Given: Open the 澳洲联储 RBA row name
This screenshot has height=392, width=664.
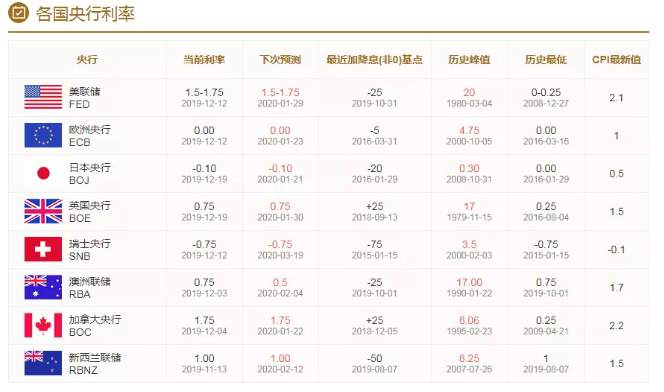Looking at the screenshot, I should pos(89,287).
